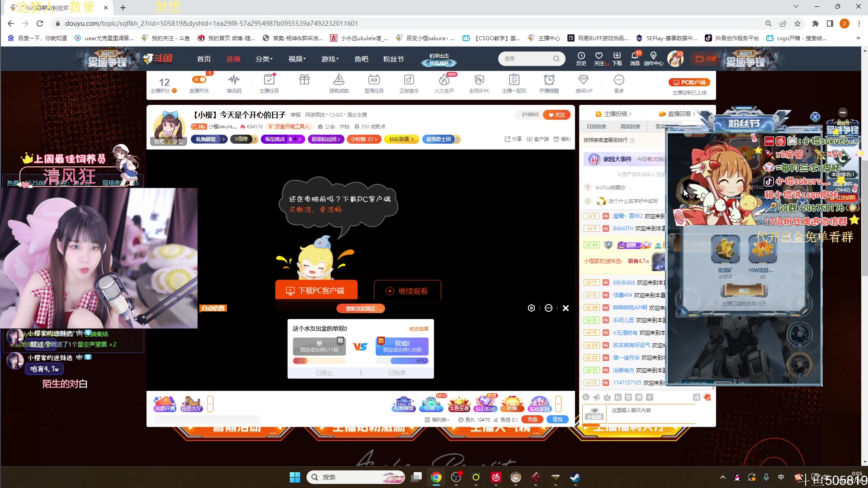This screenshot has width=868, height=488.
Task: Open the 直播 nav item
Action: click(x=233, y=59)
